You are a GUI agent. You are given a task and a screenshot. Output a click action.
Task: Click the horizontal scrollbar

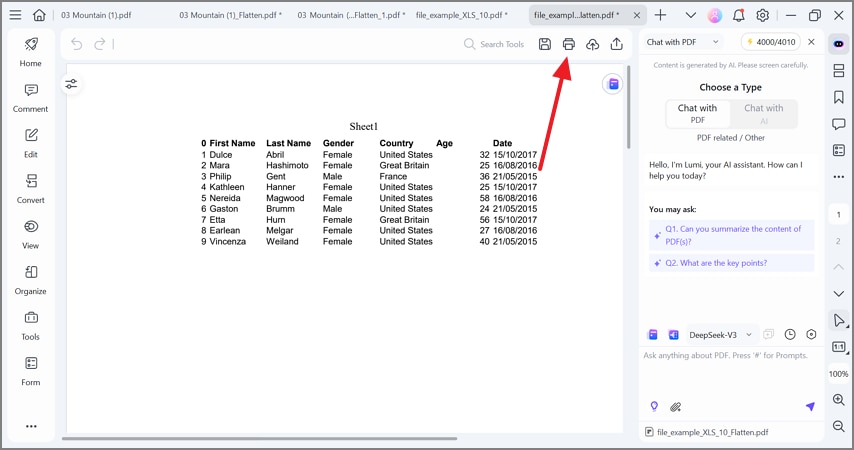(259, 438)
